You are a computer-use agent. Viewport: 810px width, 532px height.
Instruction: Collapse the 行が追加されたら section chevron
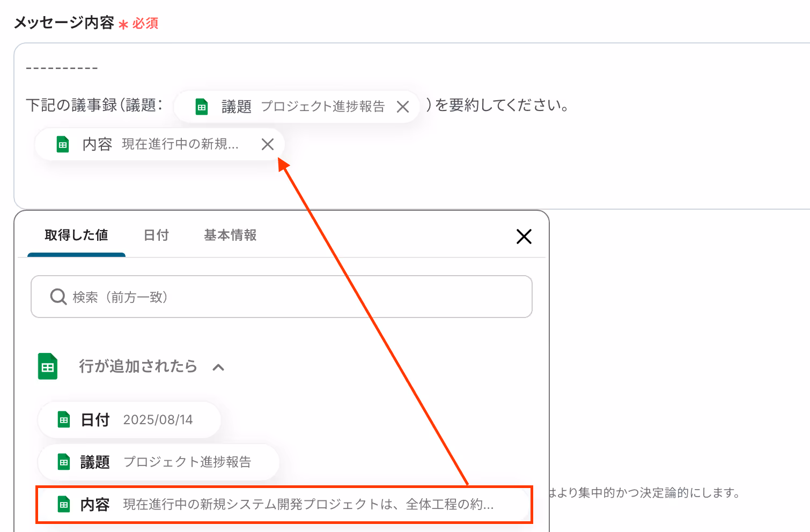[x=218, y=367]
